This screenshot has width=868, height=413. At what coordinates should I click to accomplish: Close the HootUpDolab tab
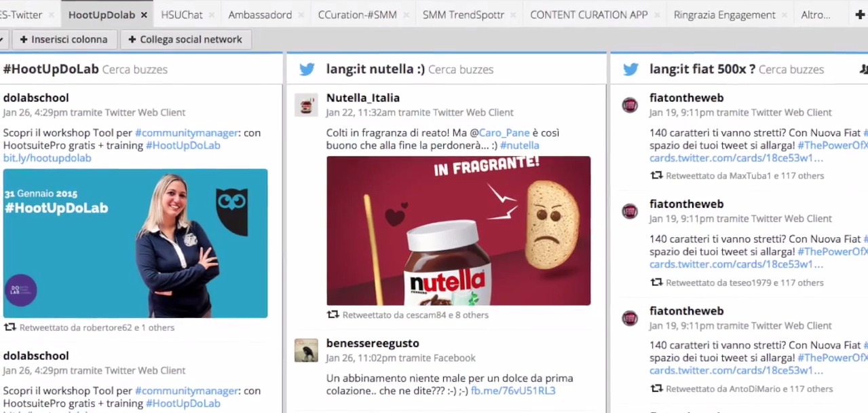[x=144, y=15]
